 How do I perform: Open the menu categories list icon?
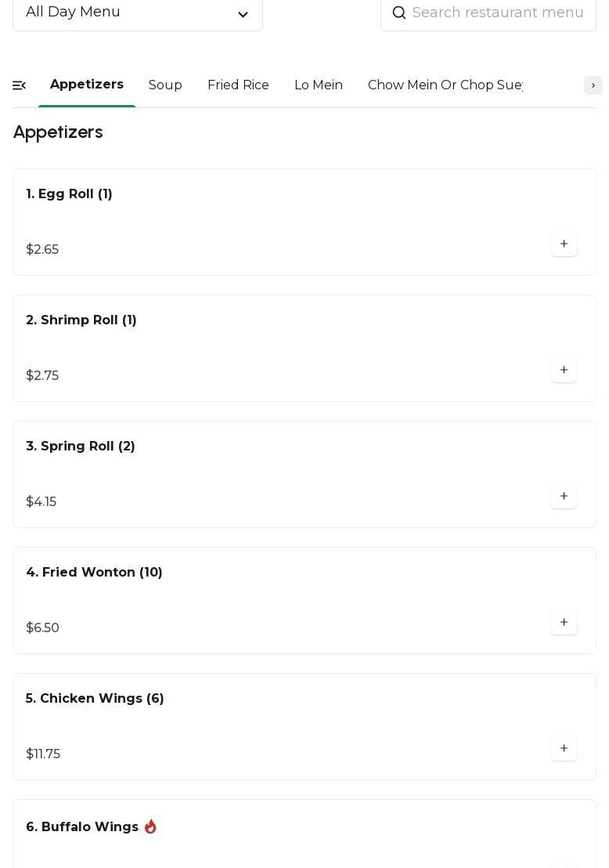pos(20,85)
